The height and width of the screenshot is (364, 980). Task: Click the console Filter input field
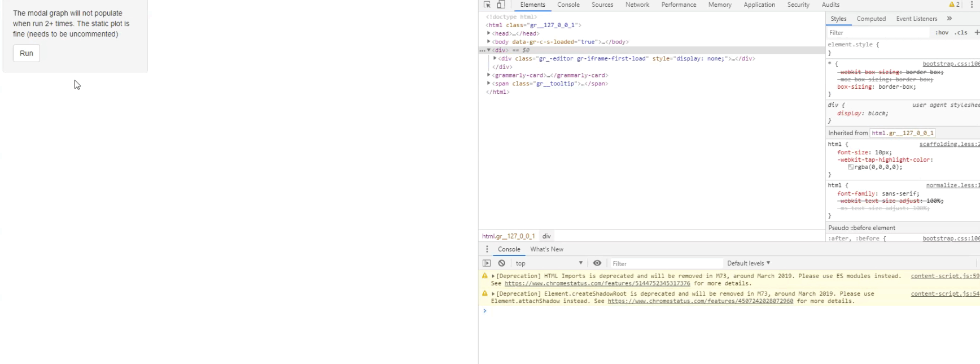coord(666,263)
